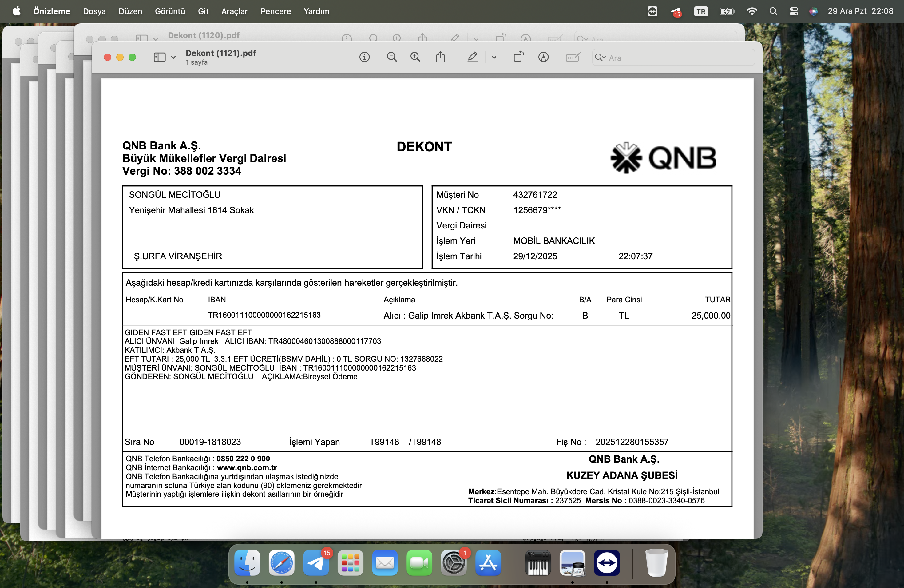Show the Markup toolbar

tap(543, 58)
